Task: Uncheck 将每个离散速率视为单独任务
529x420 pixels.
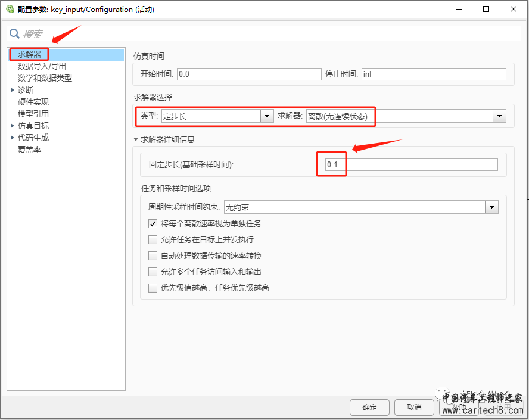Action: point(153,223)
